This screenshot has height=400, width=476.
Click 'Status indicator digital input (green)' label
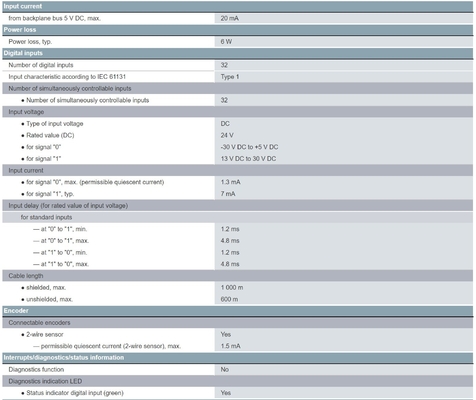pyautogui.click(x=75, y=393)
